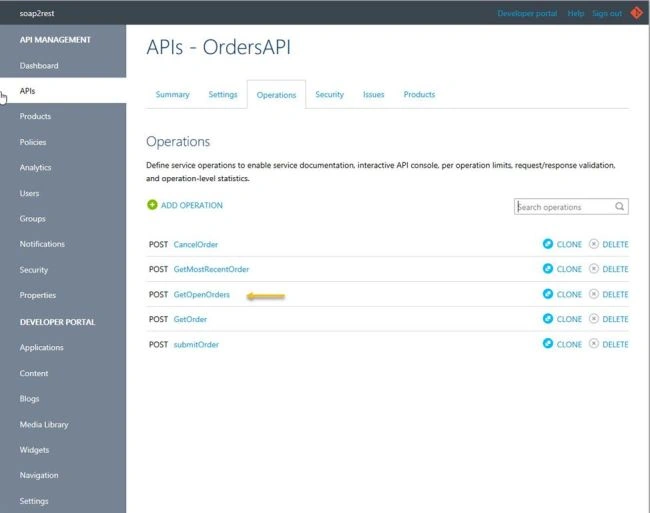Open the Security tab of OrdersAPI
Image resolution: width=650 pixels, height=513 pixels.
pos(330,94)
